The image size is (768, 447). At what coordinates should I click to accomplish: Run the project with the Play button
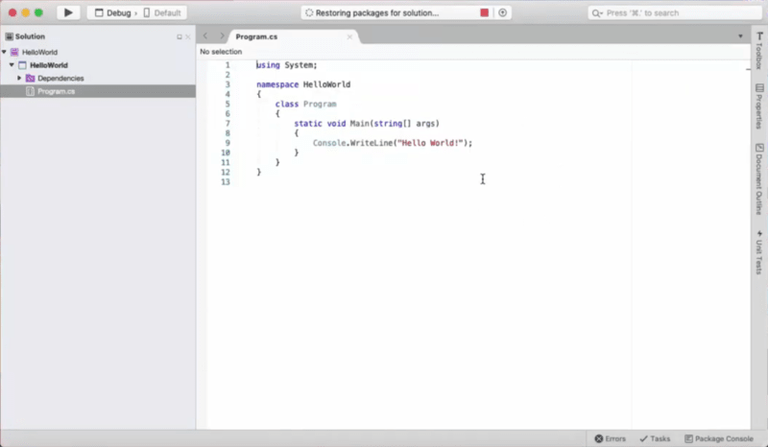coord(68,13)
